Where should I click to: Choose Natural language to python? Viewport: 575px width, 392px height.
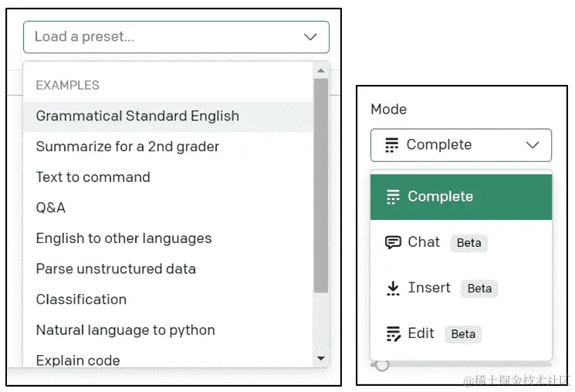coord(125,330)
